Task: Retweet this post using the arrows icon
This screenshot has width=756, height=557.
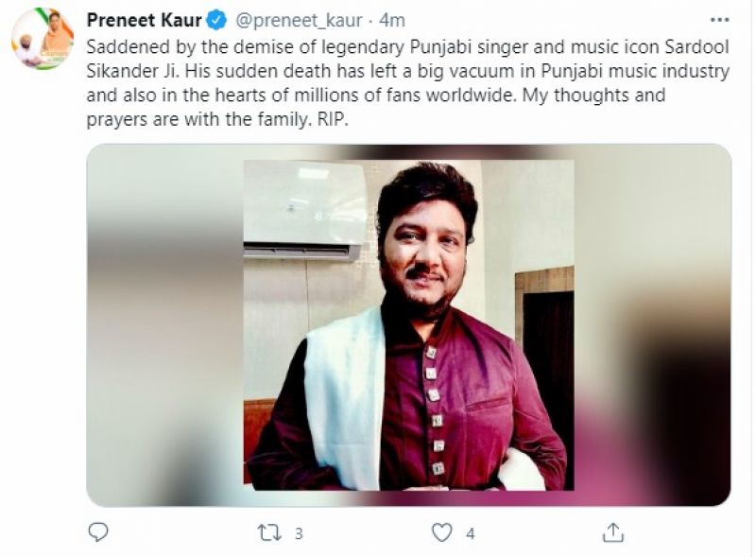Action: click(272, 531)
